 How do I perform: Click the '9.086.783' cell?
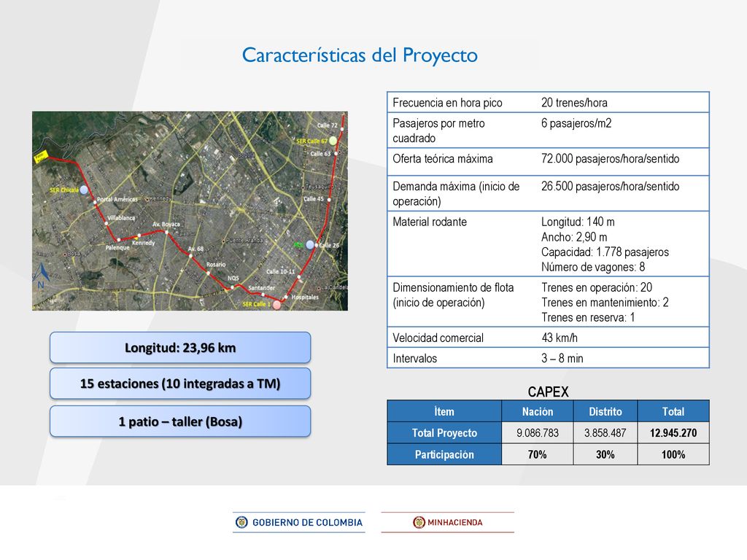pos(538,433)
